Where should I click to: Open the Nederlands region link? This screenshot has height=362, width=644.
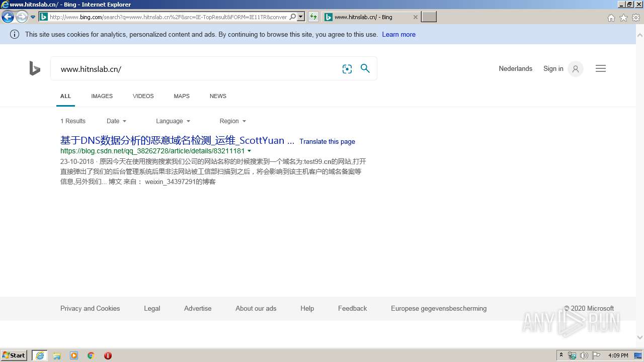point(515,68)
